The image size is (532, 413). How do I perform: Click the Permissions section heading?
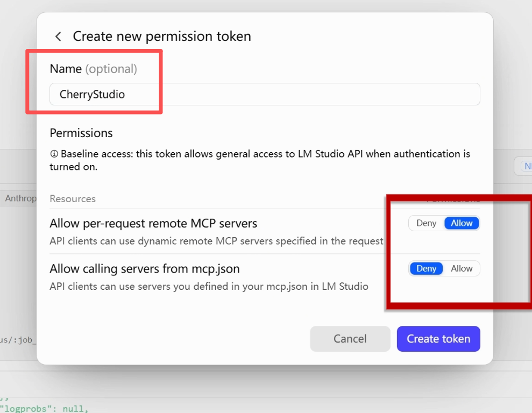pos(81,133)
